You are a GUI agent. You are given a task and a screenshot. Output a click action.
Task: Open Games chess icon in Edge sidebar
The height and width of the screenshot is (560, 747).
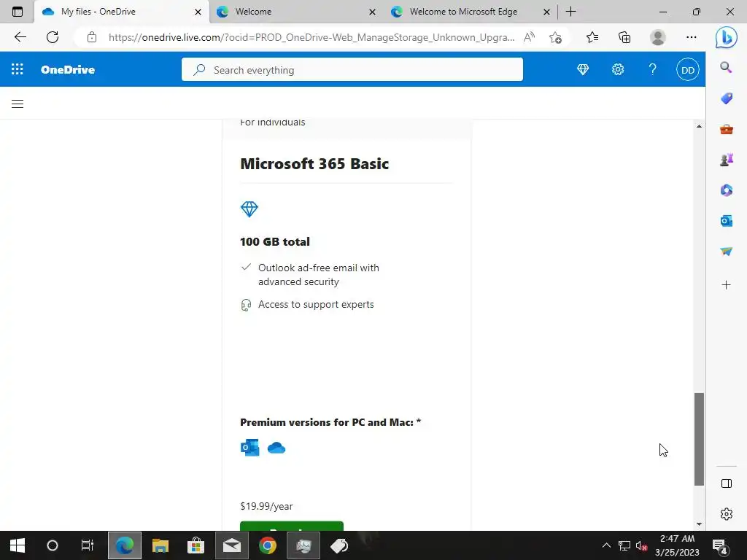tap(726, 160)
